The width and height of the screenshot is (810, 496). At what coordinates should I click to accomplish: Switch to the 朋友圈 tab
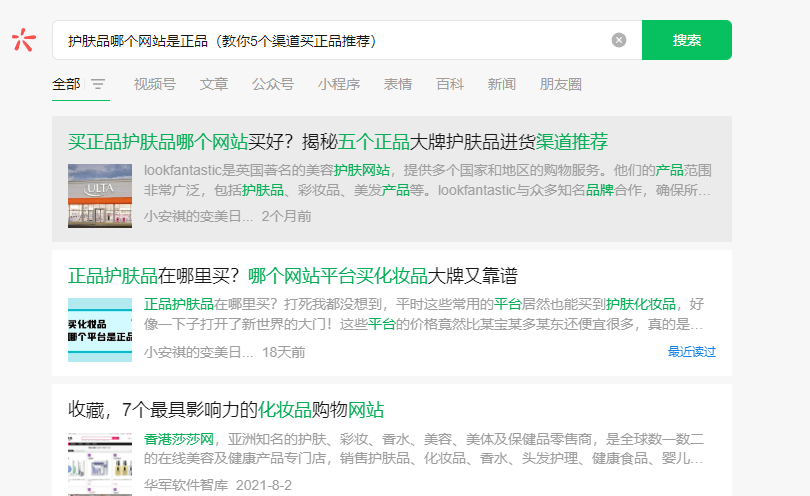(x=560, y=84)
